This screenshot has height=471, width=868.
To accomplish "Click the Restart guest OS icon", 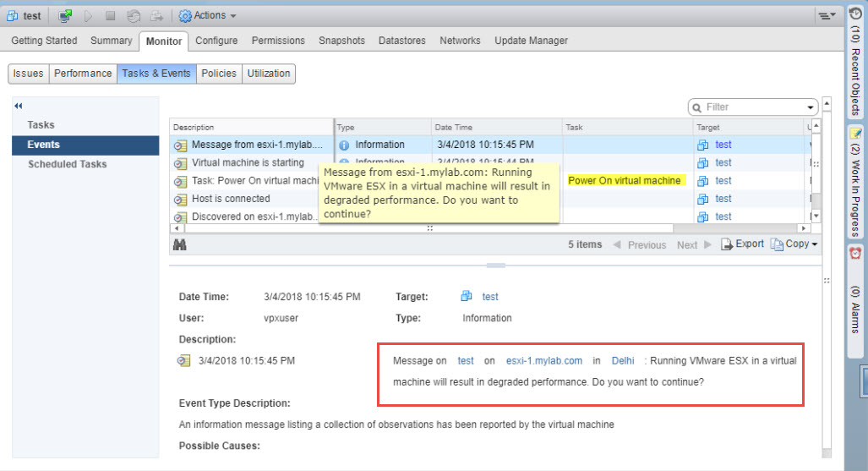I will (x=134, y=16).
